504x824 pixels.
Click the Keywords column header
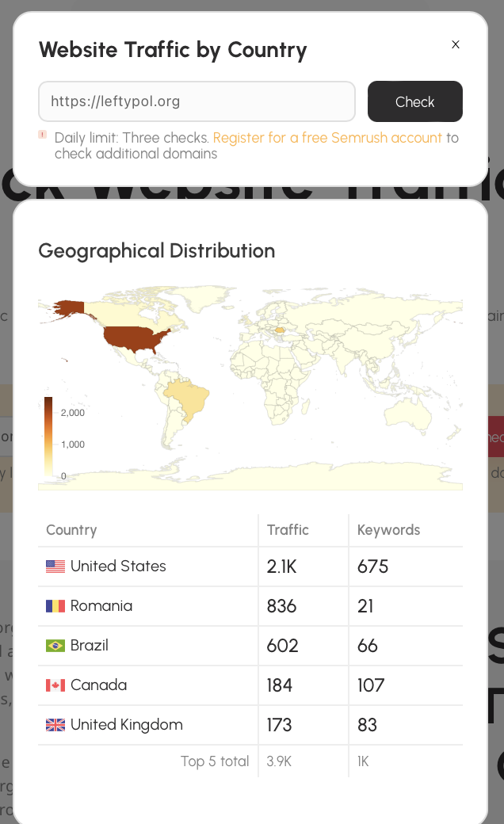click(388, 530)
